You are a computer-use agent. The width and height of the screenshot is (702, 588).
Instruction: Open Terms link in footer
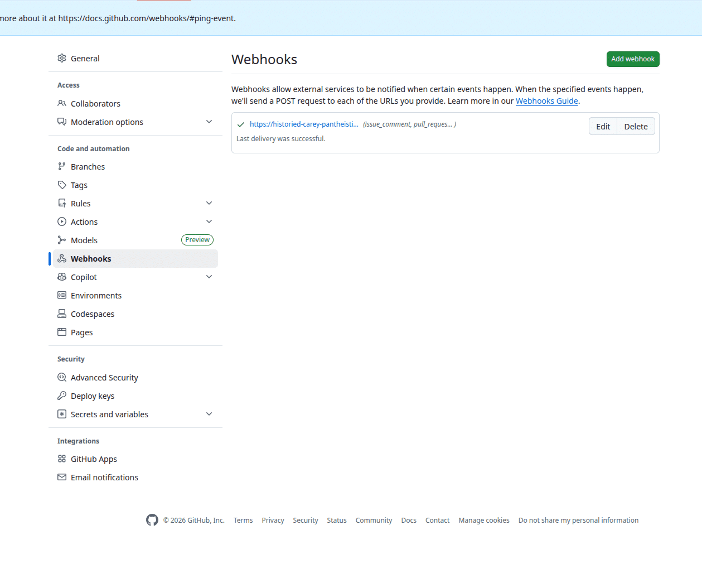[243, 520]
